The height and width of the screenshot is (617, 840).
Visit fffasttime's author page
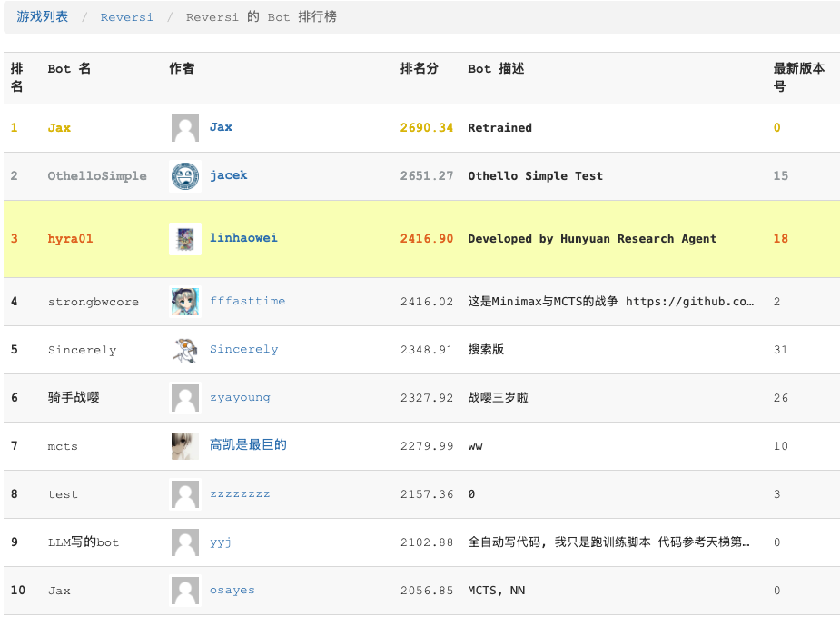click(x=247, y=301)
